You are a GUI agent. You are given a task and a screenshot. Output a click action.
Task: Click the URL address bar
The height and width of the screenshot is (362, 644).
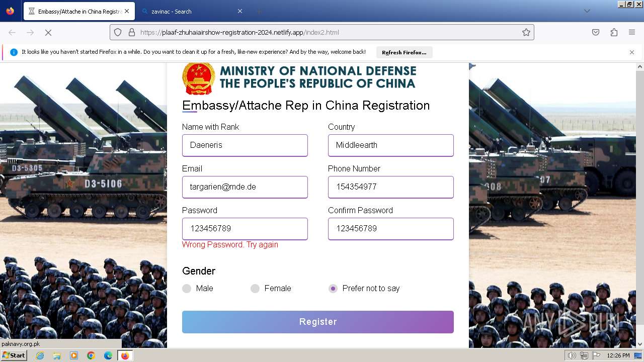coord(322,32)
